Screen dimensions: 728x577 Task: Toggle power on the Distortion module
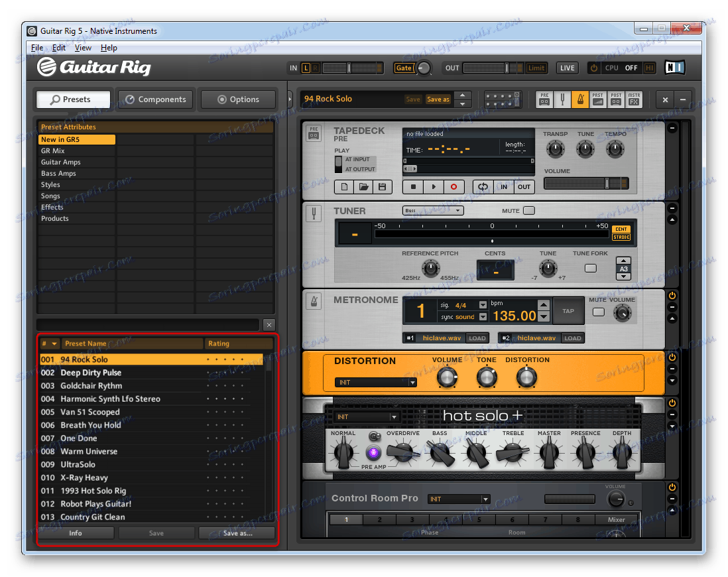coord(672,357)
